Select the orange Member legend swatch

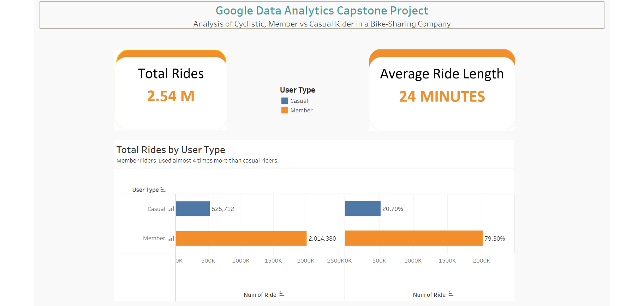285,110
